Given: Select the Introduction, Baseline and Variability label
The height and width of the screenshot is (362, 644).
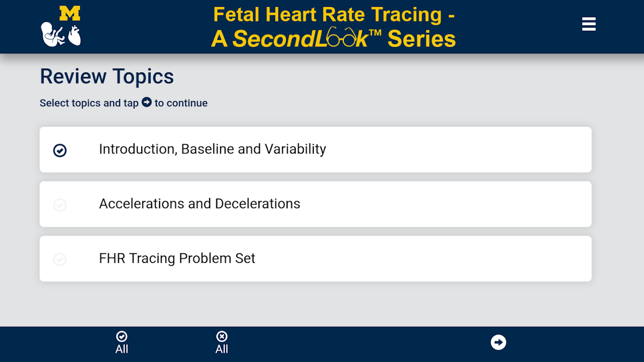Looking at the screenshot, I should 212,149.
